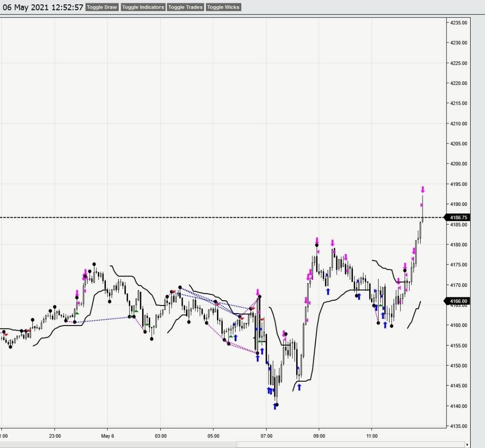
Task: Click the black dot at the May 6 high near 4175
Action: click(x=94, y=265)
